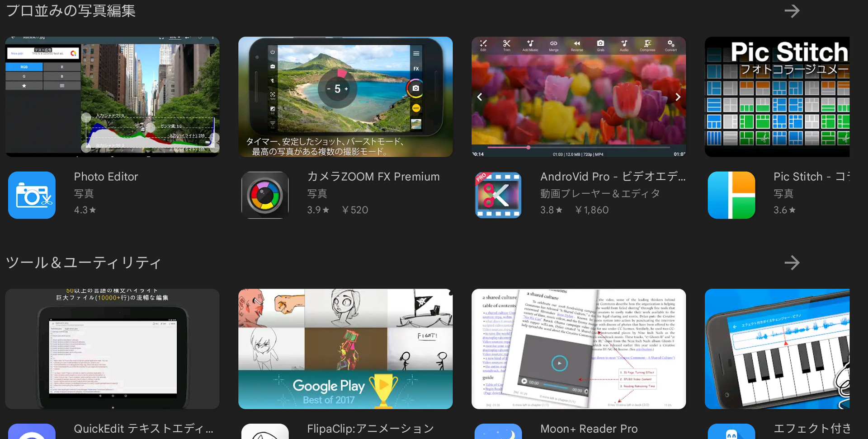Select the QuickEdit テキストエディ title
The height and width of the screenshot is (439, 868).
pyautogui.click(x=143, y=429)
